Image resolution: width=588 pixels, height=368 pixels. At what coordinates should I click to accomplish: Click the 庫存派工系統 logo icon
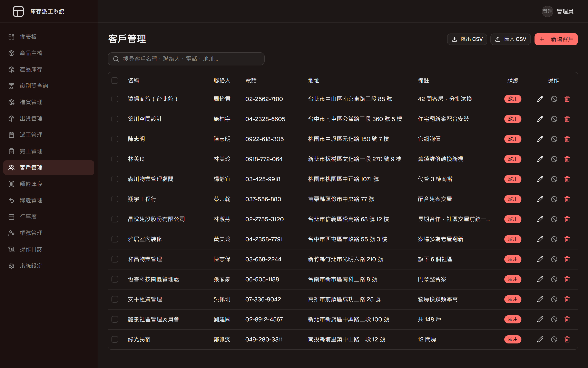(18, 11)
